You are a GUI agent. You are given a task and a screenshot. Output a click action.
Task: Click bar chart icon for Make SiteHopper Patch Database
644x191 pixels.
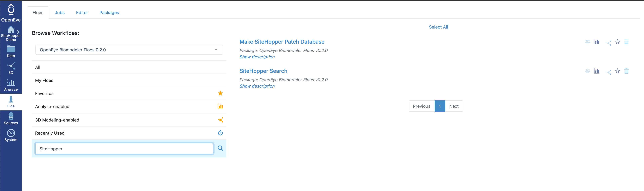pyautogui.click(x=596, y=42)
